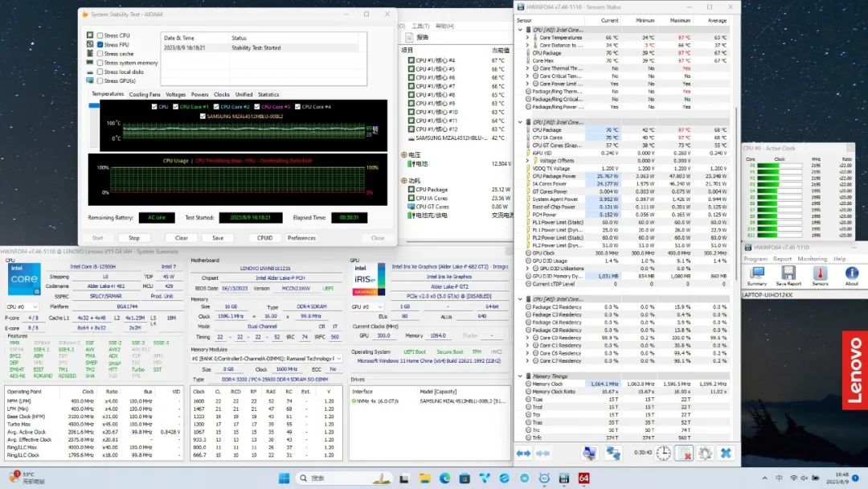Screen dimensions: 868x489
Task: Open the AIDA64 icon in the taskbar
Action: pos(583,478)
